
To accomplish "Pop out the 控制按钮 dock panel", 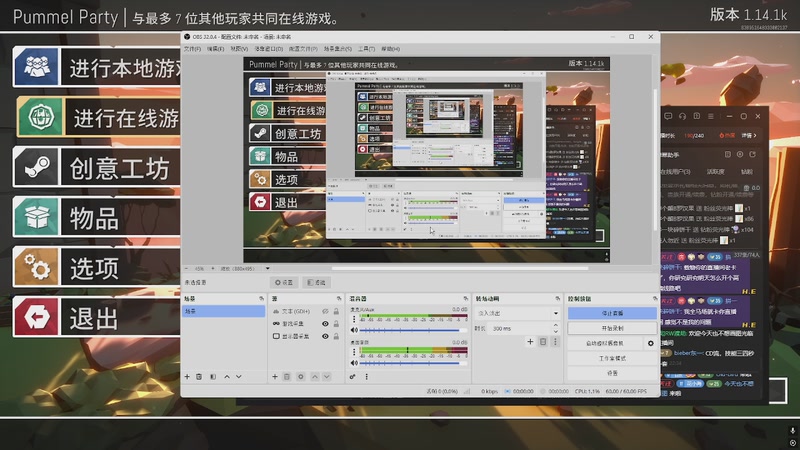I will (x=655, y=298).
